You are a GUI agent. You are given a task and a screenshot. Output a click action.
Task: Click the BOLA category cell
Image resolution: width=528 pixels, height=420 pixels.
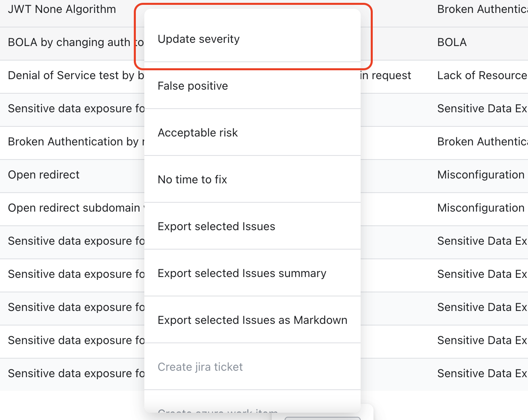pyautogui.click(x=452, y=42)
